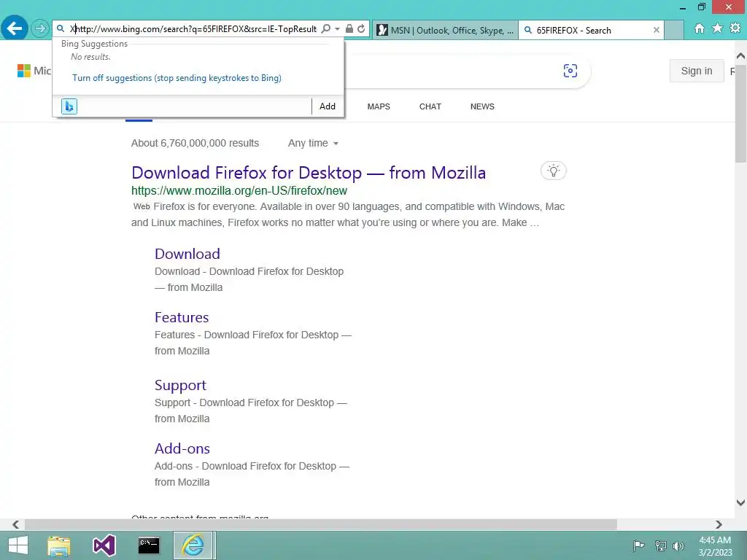This screenshot has width=747, height=560.
Task: Click the horizontal scrollbar left arrow
Action: click(16, 525)
